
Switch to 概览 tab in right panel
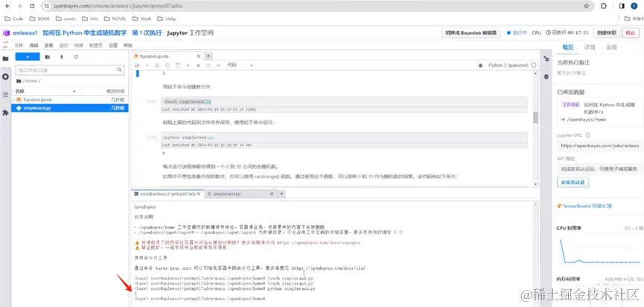click(567, 47)
